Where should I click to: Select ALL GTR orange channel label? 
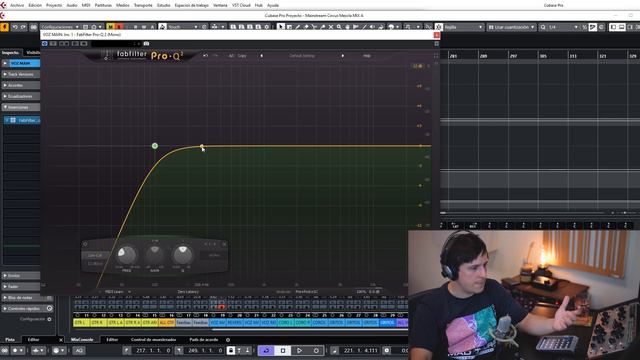pos(167,323)
